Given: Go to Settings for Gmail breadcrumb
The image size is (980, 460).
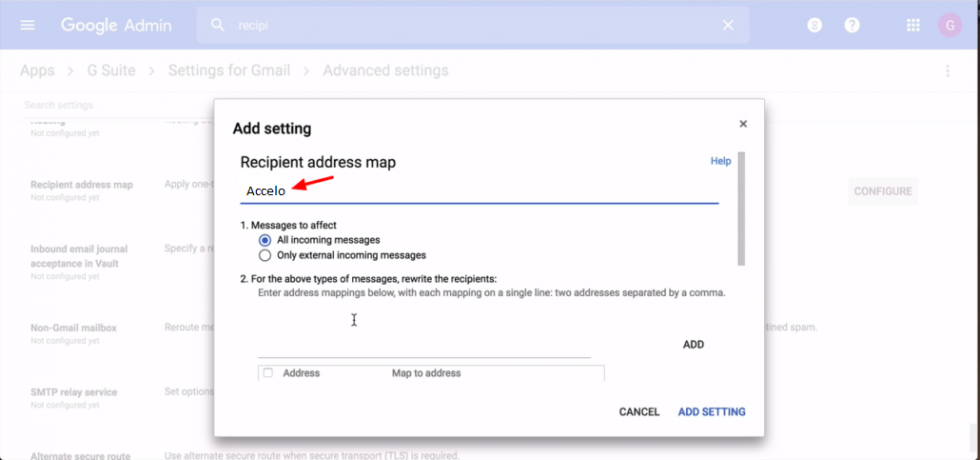Looking at the screenshot, I should (x=228, y=71).
